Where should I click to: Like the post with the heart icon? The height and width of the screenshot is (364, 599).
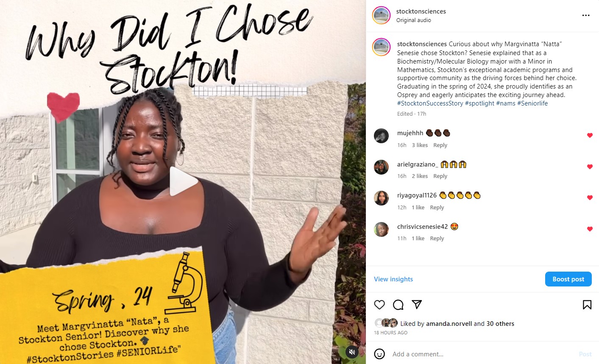click(x=379, y=305)
